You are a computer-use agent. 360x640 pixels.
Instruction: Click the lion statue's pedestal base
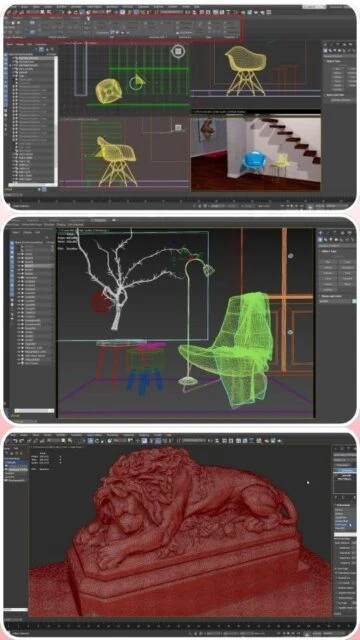[184, 571]
